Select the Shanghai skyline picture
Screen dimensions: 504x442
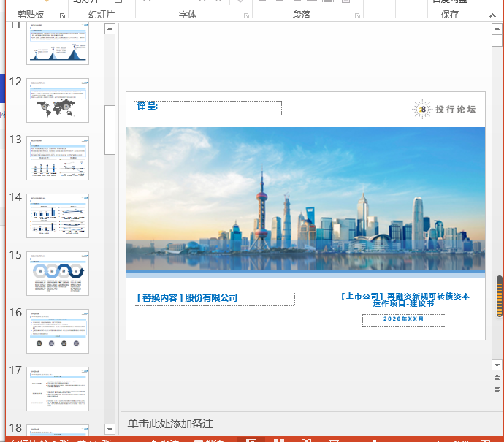pyautogui.click(x=305, y=199)
